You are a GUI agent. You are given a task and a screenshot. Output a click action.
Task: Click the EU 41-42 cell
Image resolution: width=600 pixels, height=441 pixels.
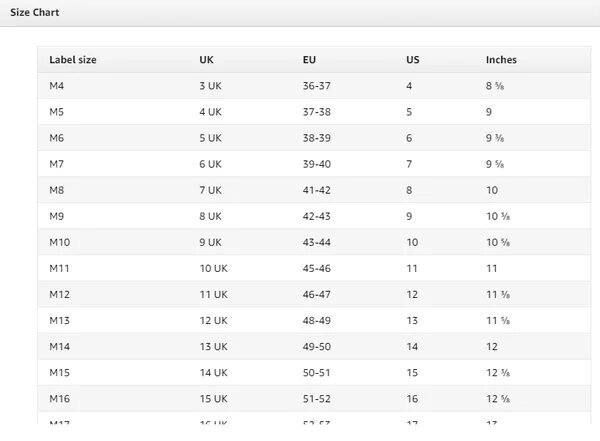pyautogui.click(x=317, y=190)
